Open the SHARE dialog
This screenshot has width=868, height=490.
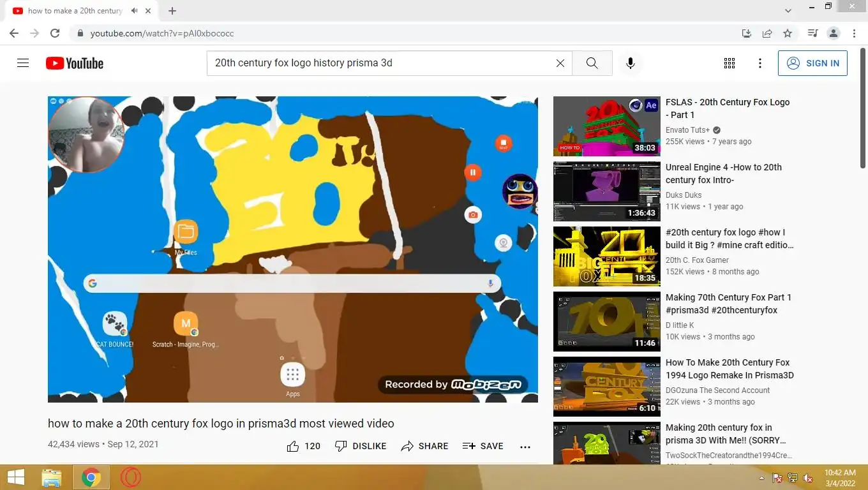click(424, 446)
